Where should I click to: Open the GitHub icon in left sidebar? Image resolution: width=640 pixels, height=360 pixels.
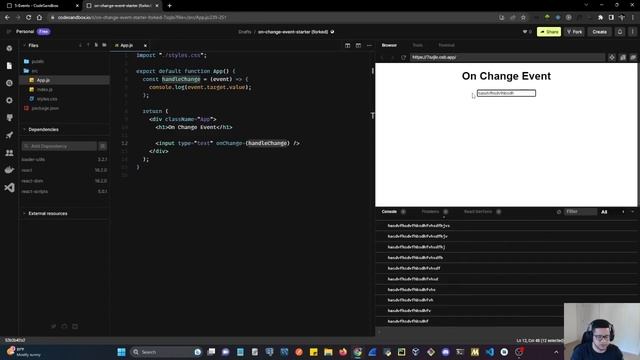coord(9,118)
